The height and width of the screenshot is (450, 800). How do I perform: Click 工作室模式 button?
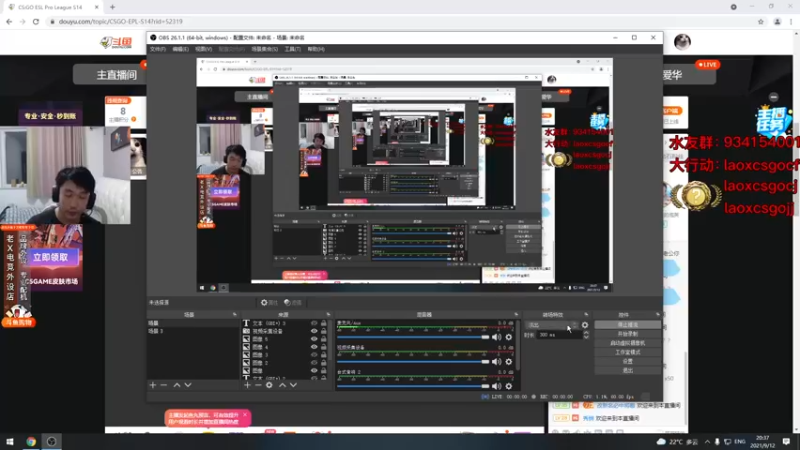[x=628, y=352]
